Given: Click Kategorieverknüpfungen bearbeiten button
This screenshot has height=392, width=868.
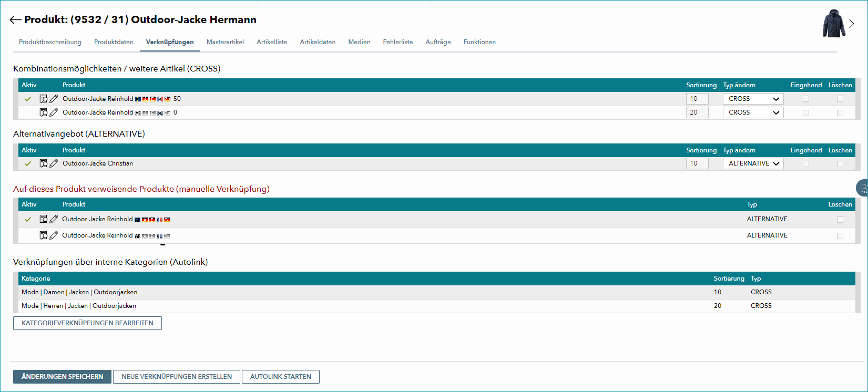Looking at the screenshot, I should (x=87, y=323).
